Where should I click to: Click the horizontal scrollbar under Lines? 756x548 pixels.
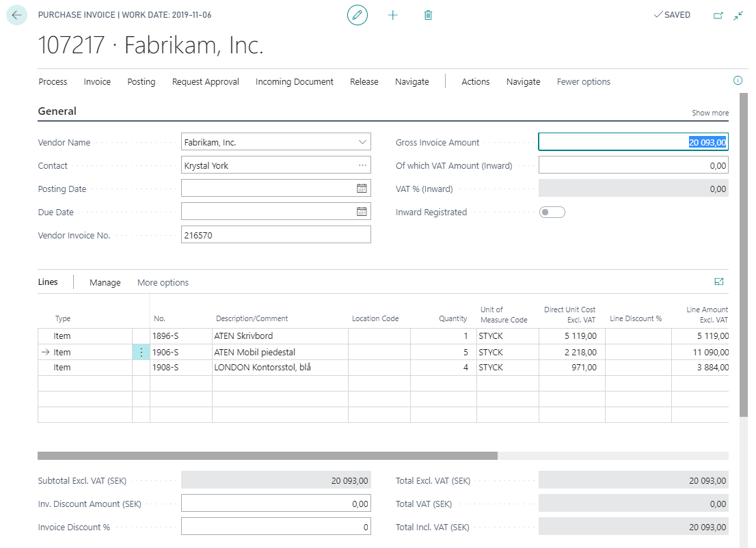tap(267, 456)
